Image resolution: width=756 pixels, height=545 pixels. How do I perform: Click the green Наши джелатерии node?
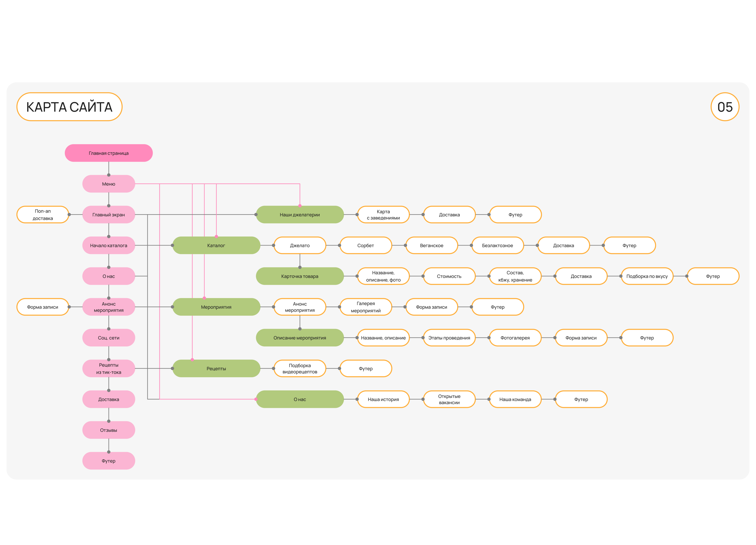pyautogui.click(x=299, y=215)
